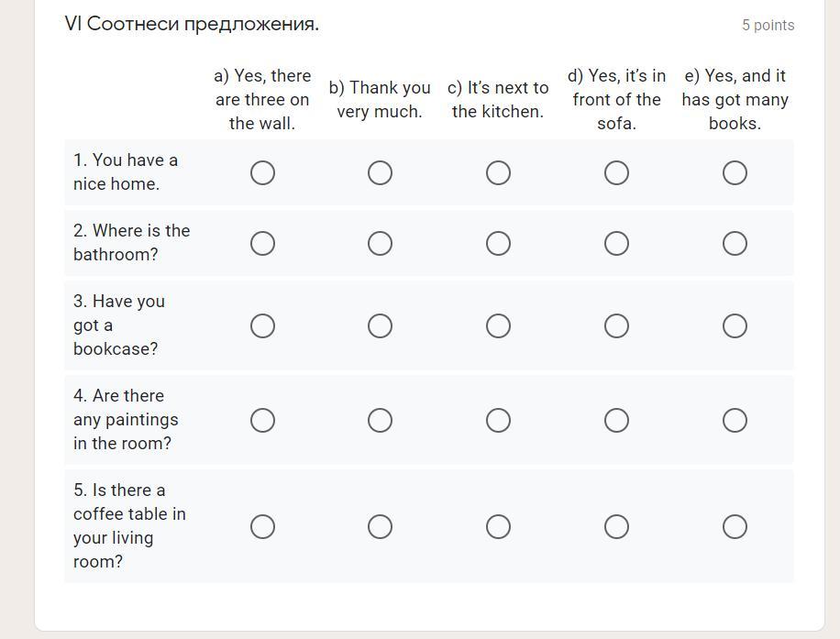Select option b for 'You have a nice home'
The width and height of the screenshot is (840, 639).
(380, 173)
